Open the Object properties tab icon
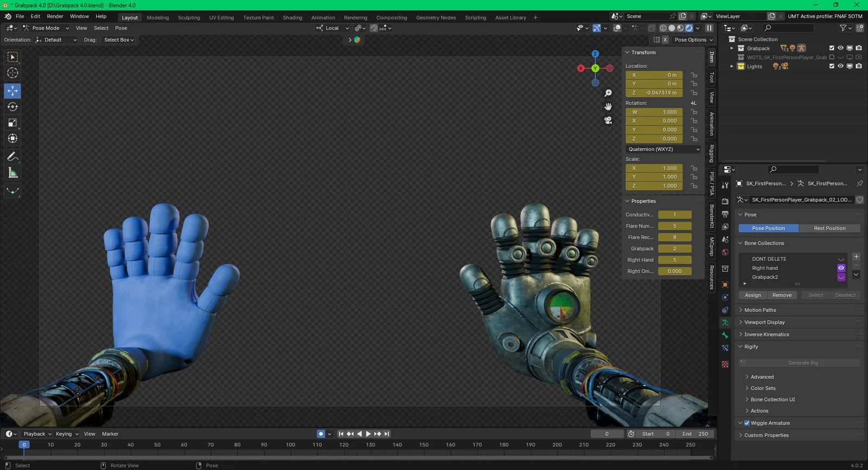 (x=725, y=284)
